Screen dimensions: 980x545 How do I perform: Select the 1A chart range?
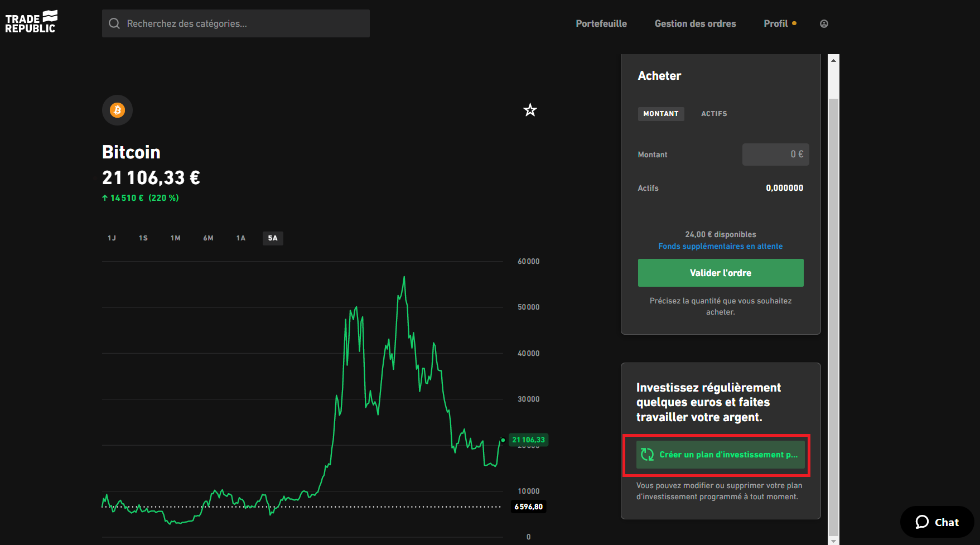tap(241, 238)
